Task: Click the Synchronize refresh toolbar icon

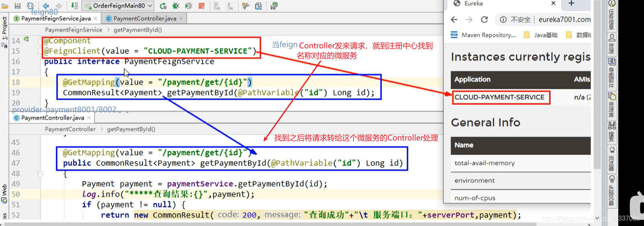Action: (x=30, y=6)
